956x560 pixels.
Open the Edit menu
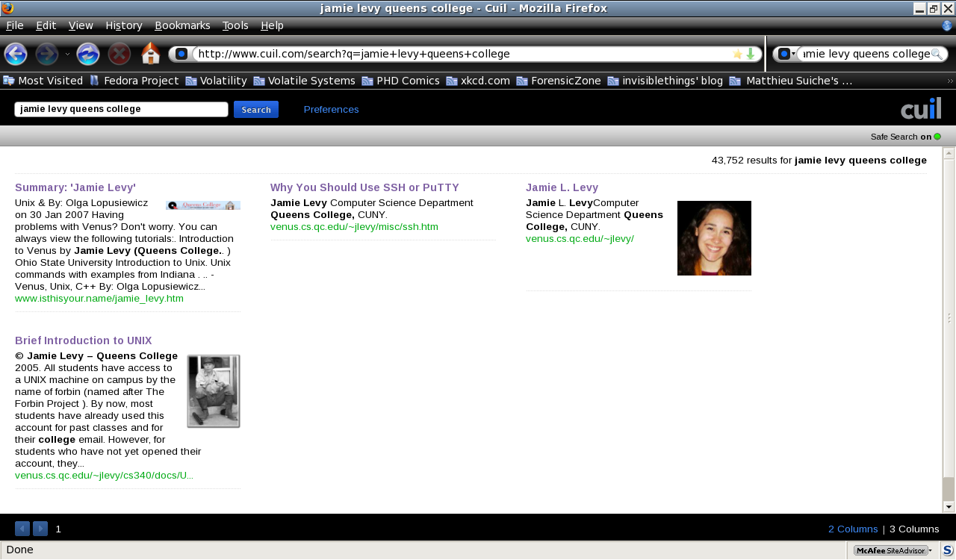(46, 25)
